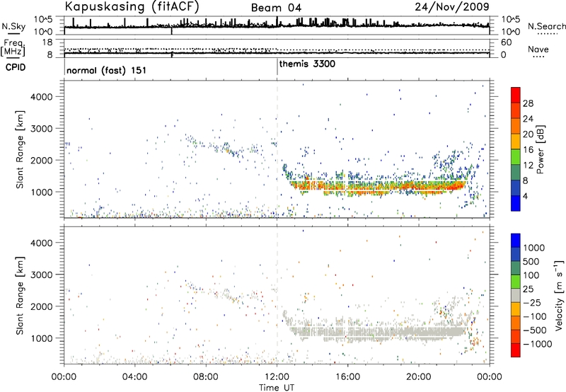Click the 'normal (fast) 151' CPID text

click(x=107, y=70)
